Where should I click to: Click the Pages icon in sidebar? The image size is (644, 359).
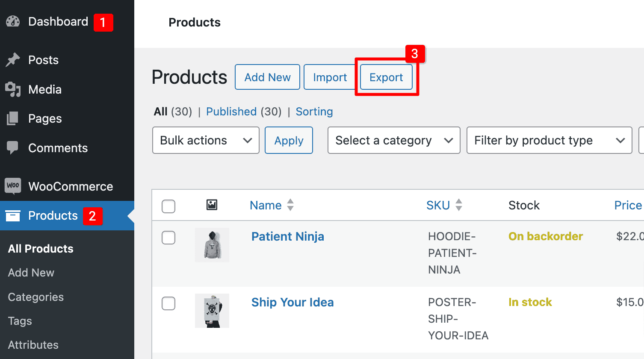tap(13, 118)
